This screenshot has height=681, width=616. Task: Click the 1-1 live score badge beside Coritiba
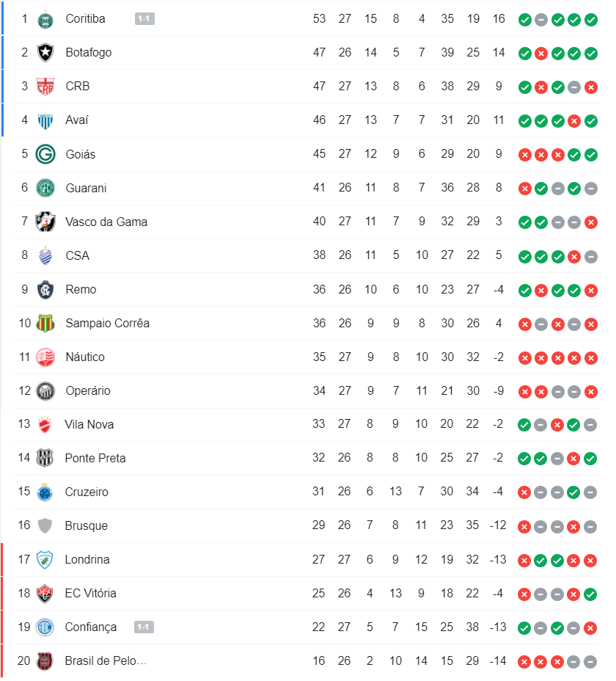(144, 19)
